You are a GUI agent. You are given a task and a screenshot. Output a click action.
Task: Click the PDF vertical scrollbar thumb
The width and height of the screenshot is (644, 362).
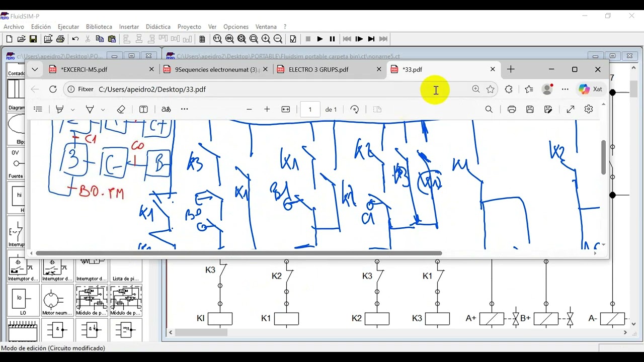pos(603,157)
